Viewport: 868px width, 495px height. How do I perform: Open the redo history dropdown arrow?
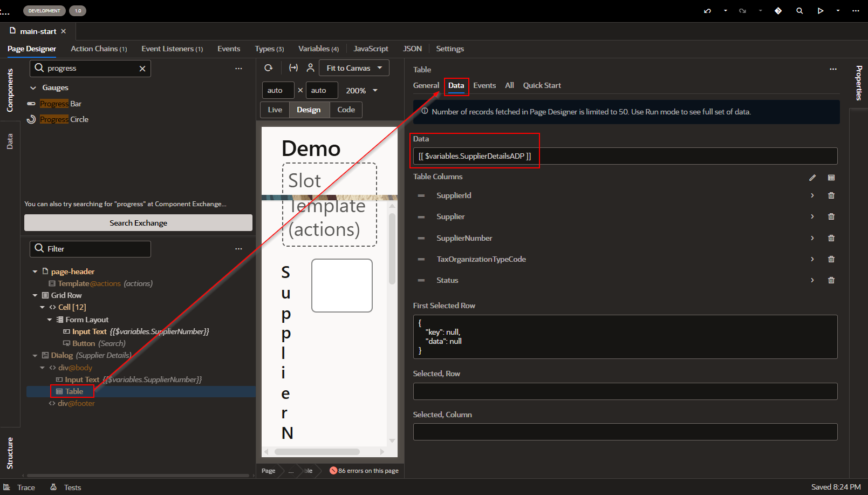coord(761,11)
